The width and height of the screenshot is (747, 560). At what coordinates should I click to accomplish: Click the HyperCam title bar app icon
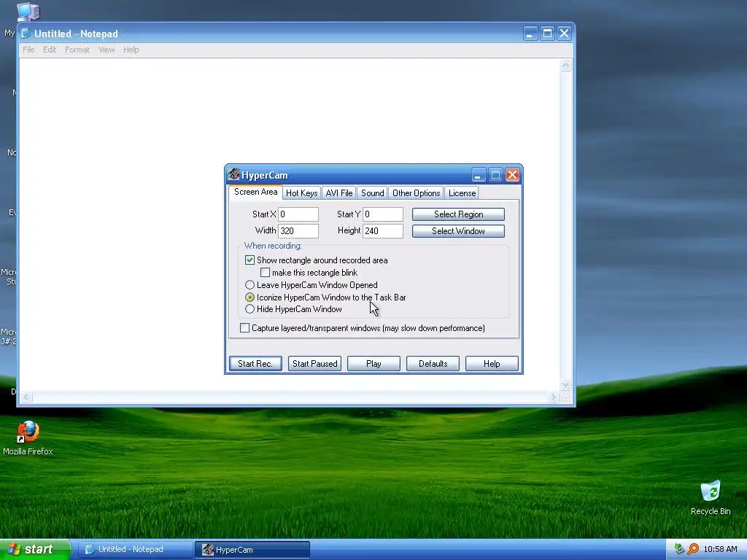pos(233,175)
